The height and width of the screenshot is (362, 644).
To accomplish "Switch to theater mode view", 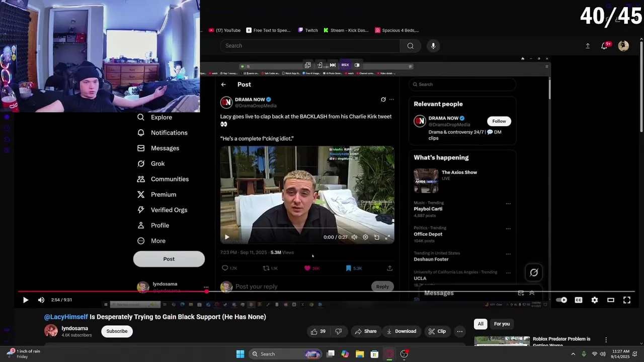I will pyautogui.click(x=611, y=300).
